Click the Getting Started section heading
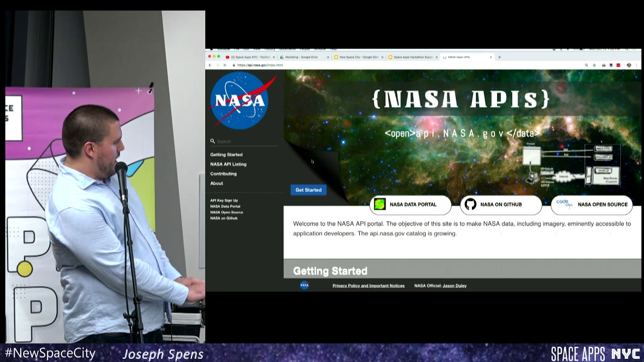Screen dimensions: 644x362 pos(330,271)
